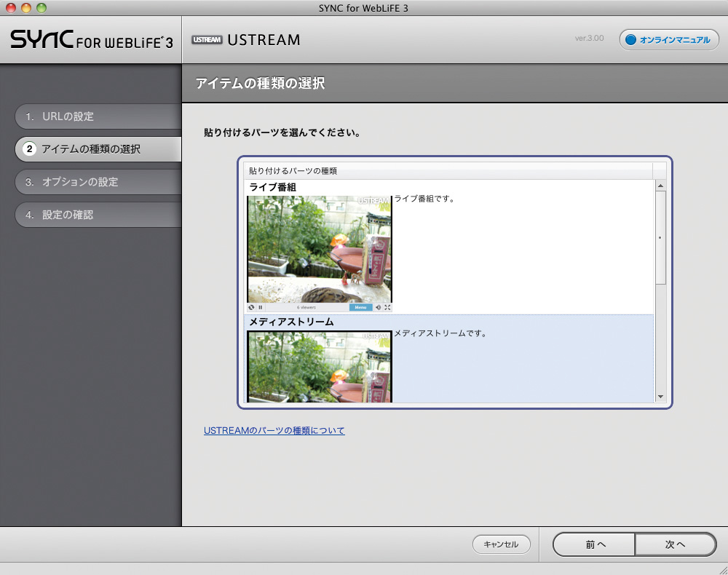Click the USTREAM logo icon in header

click(x=207, y=40)
